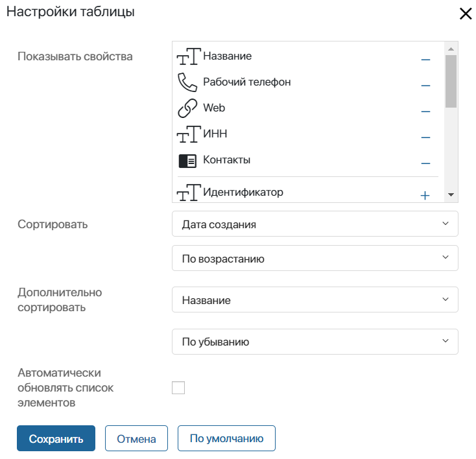Open the additional sort field Название dropdown

click(315, 300)
